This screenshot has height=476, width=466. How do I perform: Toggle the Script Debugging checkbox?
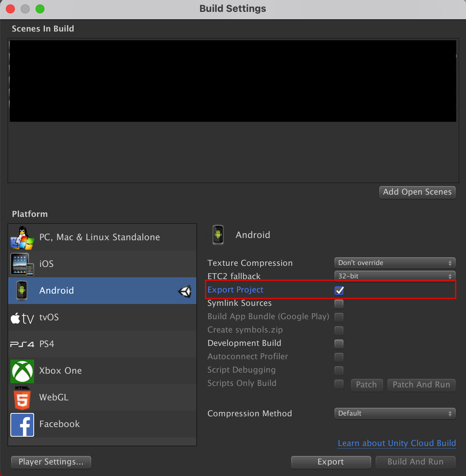[x=339, y=371]
